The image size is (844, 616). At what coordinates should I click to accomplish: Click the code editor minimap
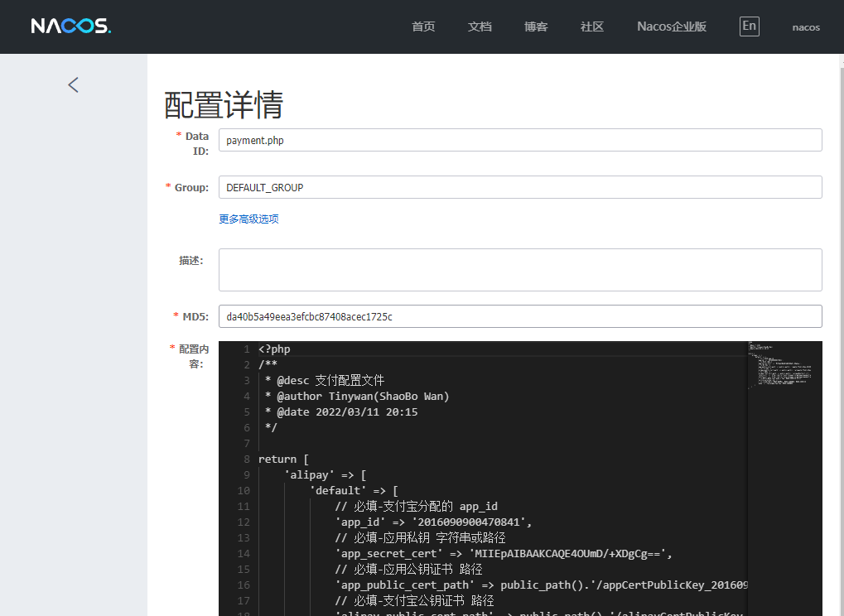pos(784,365)
